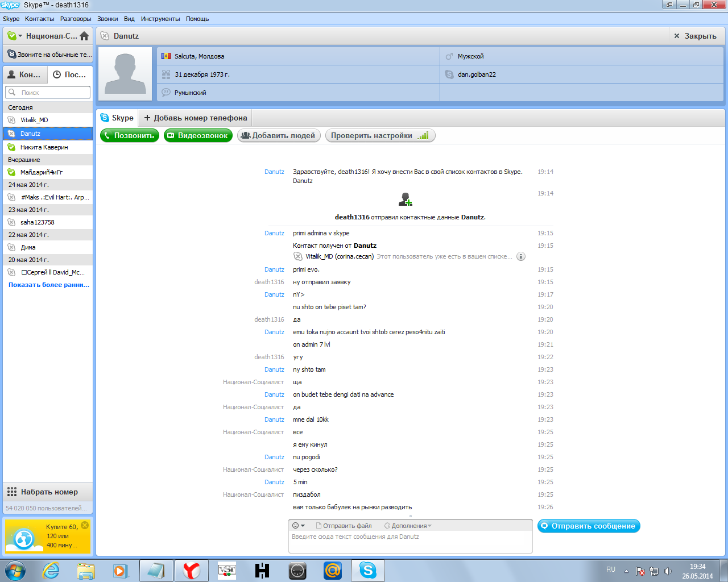
Task: Select contact saha123758
Action: (x=48, y=222)
